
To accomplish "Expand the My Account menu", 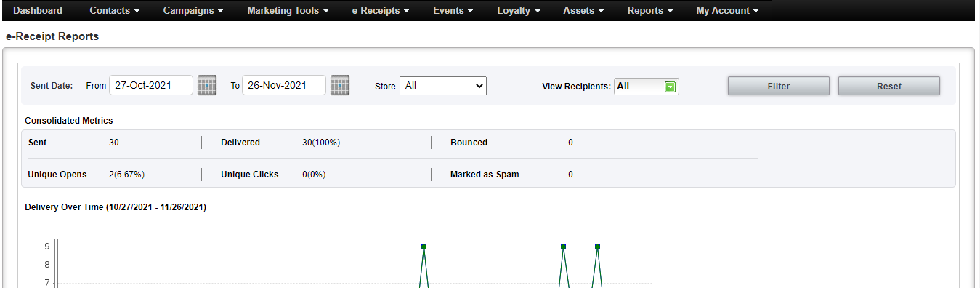I will (x=727, y=10).
